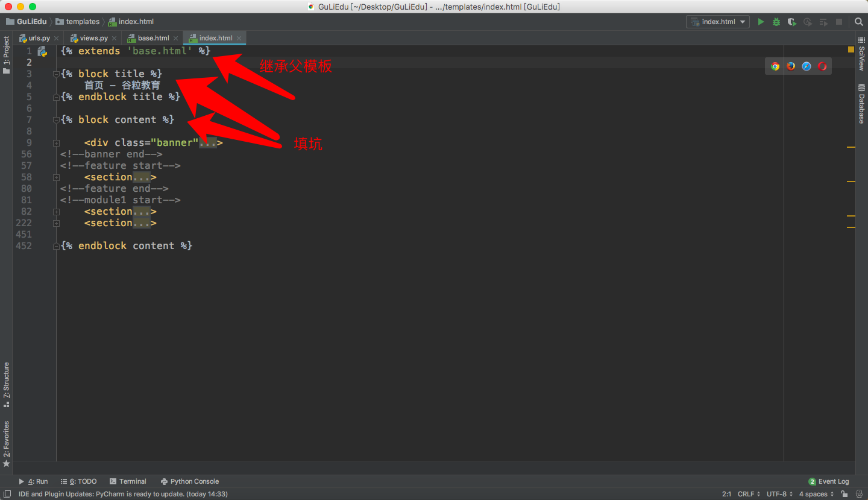Open the Event Log

click(829, 481)
